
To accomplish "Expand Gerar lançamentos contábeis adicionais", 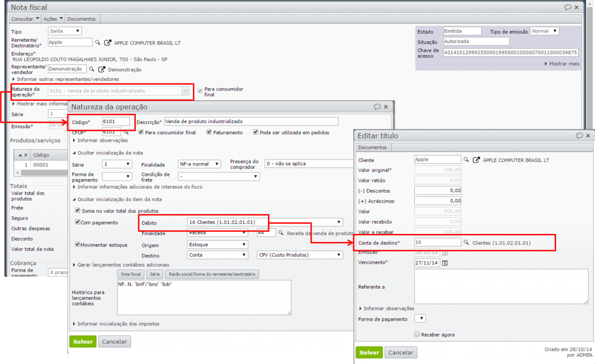I will [x=121, y=265].
